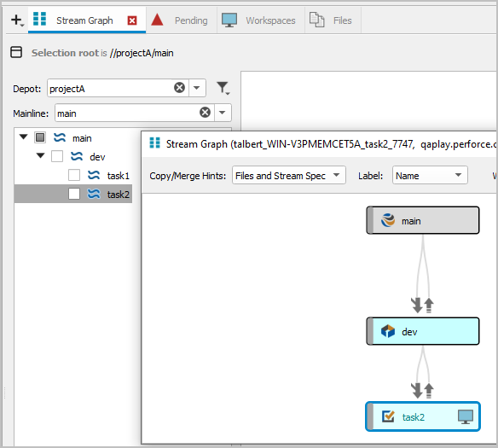Open the Mainline dropdown arrow
Viewport: 498px width, 448px height.
click(223, 113)
